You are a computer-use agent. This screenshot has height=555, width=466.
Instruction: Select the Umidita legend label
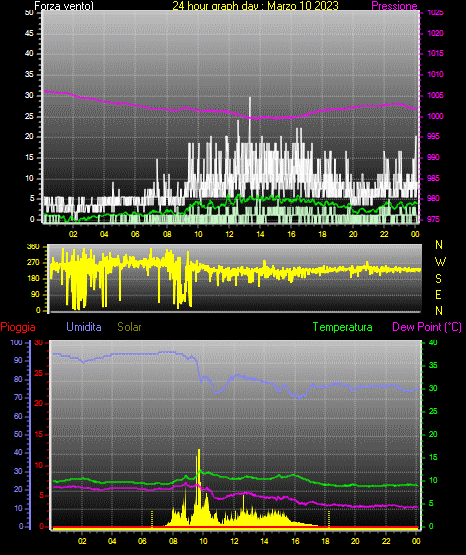84,327
